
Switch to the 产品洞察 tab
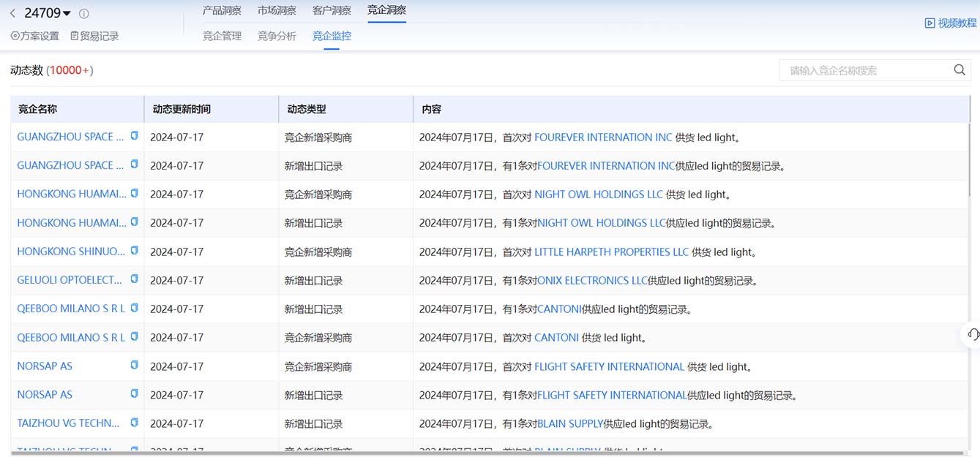pos(222,10)
